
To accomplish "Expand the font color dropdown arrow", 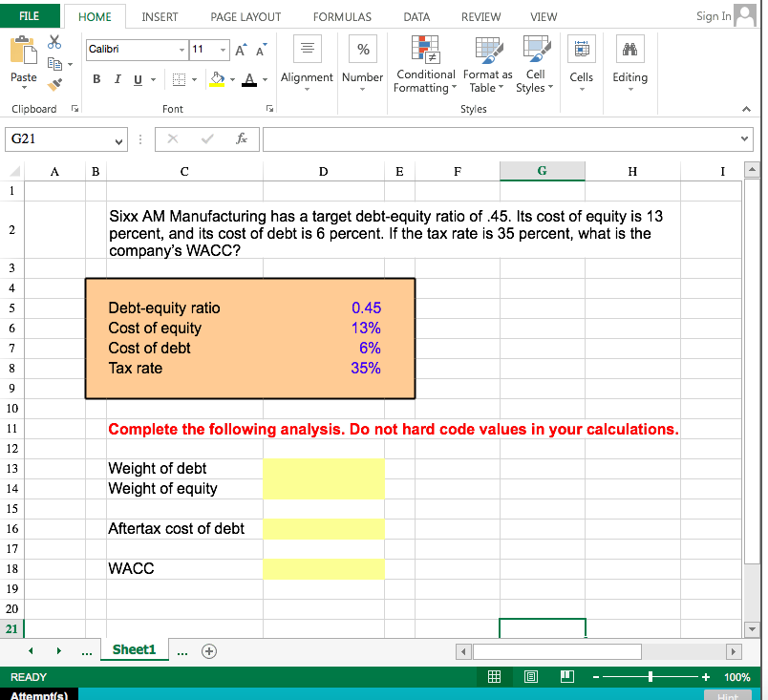I will coord(265,79).
